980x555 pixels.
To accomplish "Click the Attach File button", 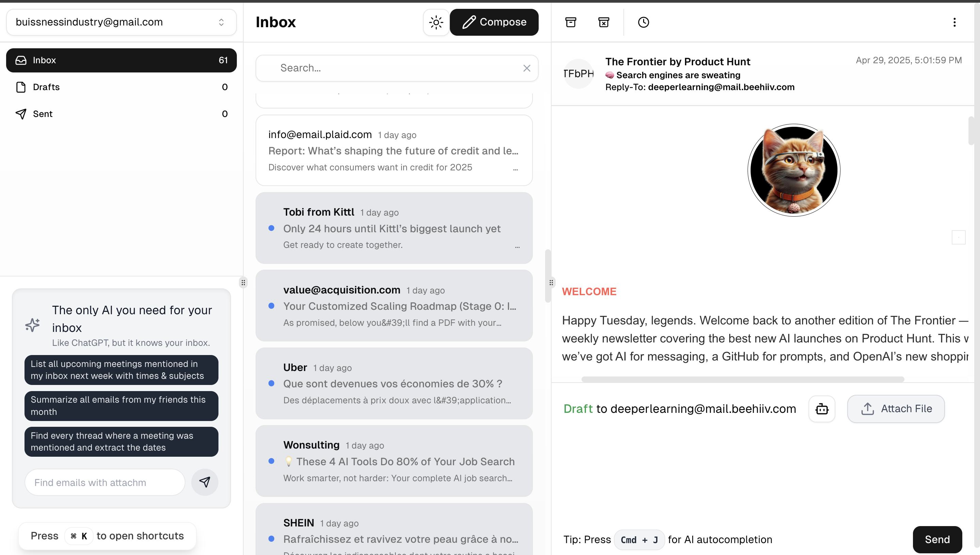I will (896, 409).
